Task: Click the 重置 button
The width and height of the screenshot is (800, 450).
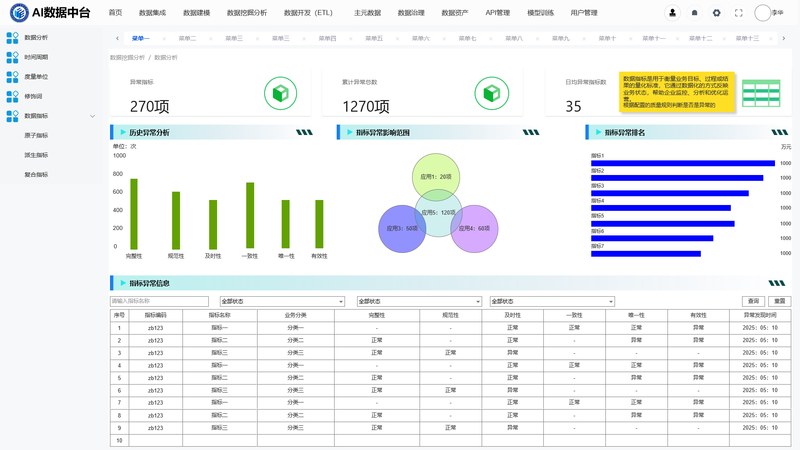Action: click(780, 301)
